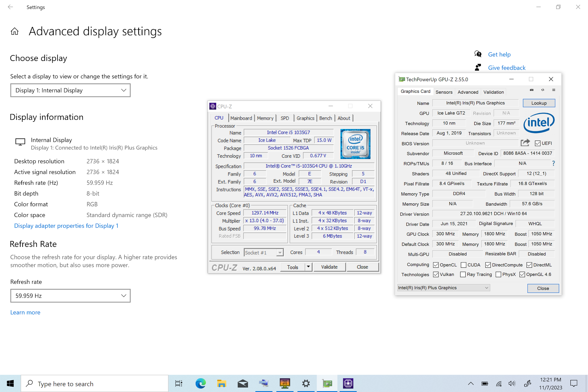Go back with the Settings back arrow

click(10, 7)
